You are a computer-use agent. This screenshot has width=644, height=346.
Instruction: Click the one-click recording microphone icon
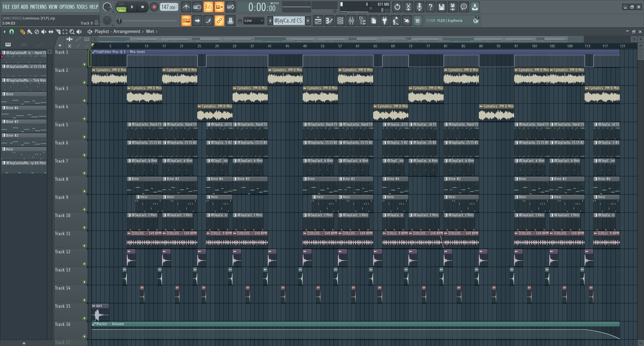click(419, 7)
